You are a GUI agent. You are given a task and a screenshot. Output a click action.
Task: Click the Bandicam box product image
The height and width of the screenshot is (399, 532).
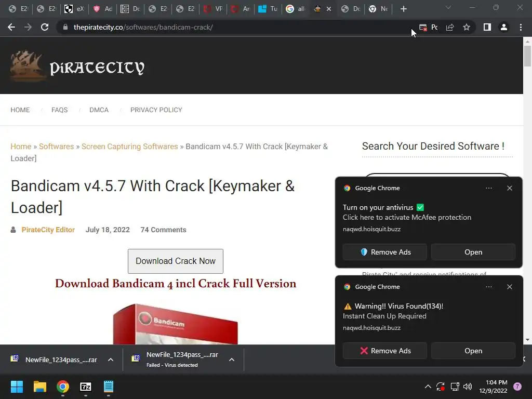176,324
